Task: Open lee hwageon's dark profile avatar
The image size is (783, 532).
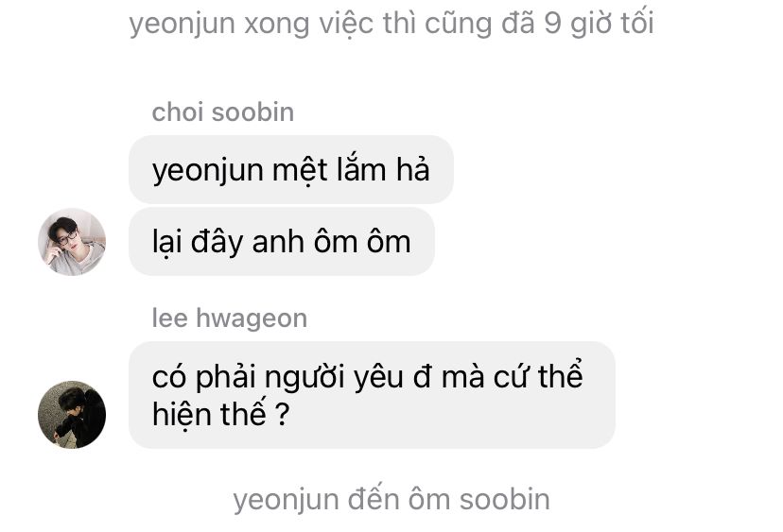Action: [x=72, y=415]
